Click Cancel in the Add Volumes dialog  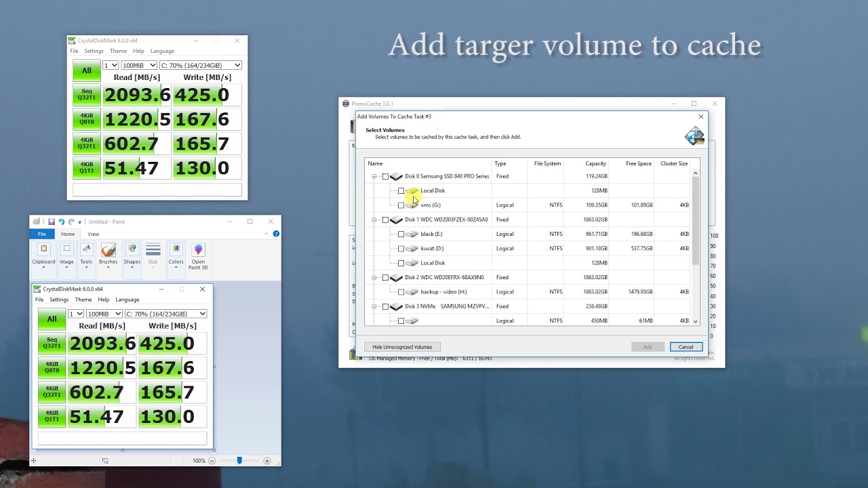(686, 347)
